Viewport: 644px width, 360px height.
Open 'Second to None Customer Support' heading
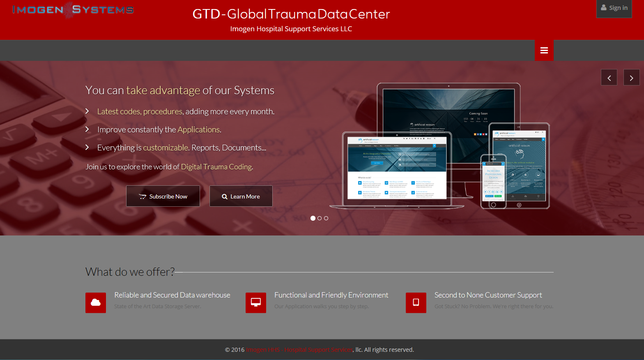pyautogui.click(x=488, y=295)
